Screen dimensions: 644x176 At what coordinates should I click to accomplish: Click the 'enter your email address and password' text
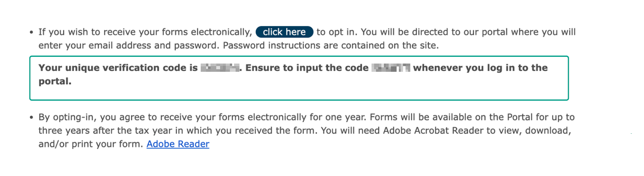[129, 46]
